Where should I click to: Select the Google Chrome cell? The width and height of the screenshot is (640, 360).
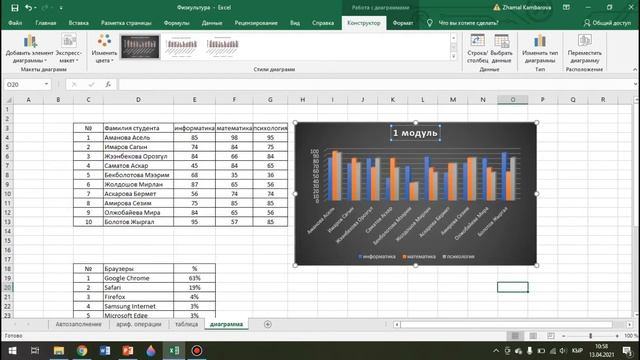138,278
